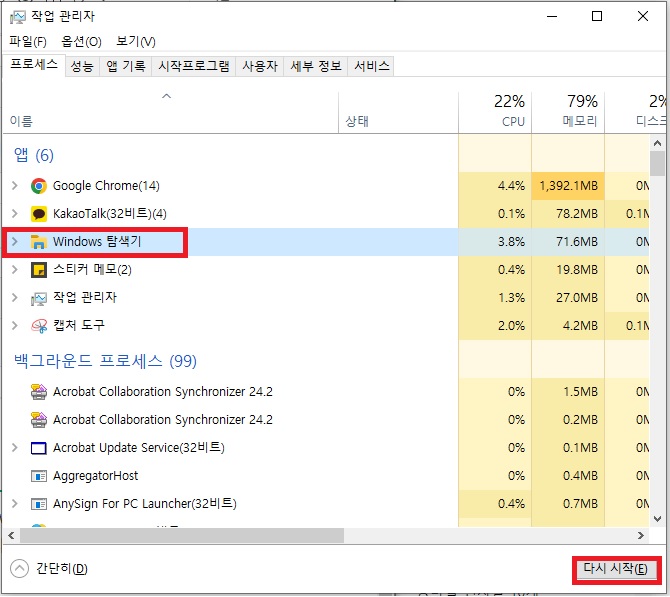670x597 pixels.
Task: Click 캡처 도구 CPU value 2.0%
Action: [x=511, y=326]
